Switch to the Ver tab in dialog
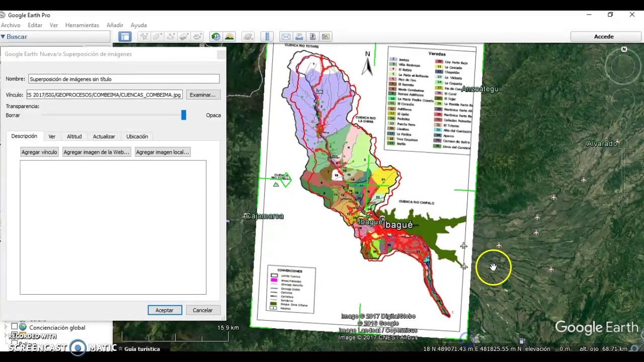The width and height of the screenshot is (644, 362). point(52,136)
